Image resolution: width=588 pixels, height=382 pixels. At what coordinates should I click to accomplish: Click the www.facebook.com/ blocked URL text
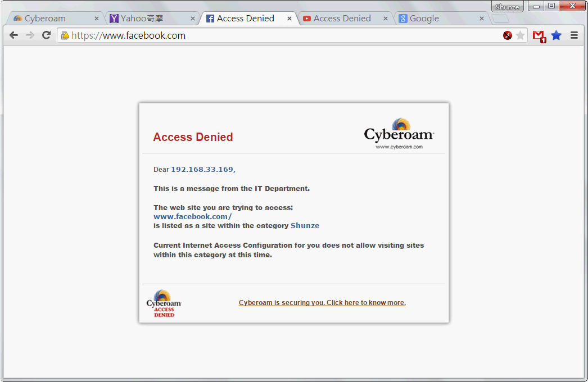coord(192,216)
